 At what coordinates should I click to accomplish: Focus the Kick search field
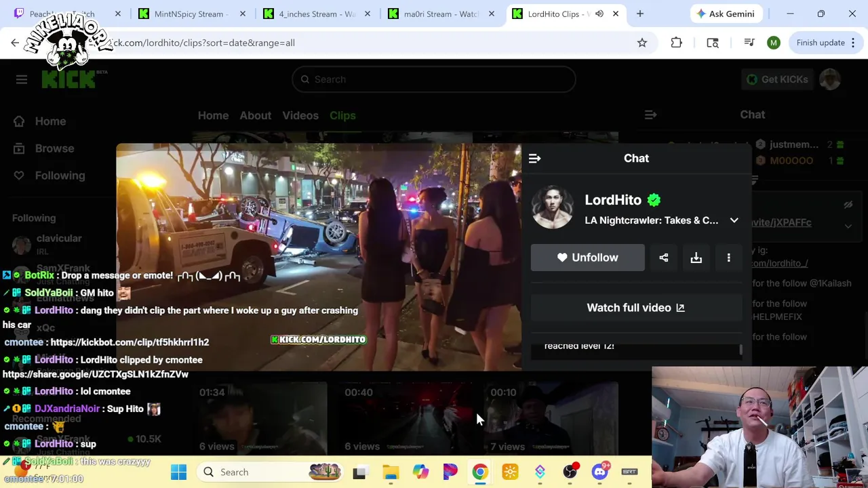pos(434,79)
